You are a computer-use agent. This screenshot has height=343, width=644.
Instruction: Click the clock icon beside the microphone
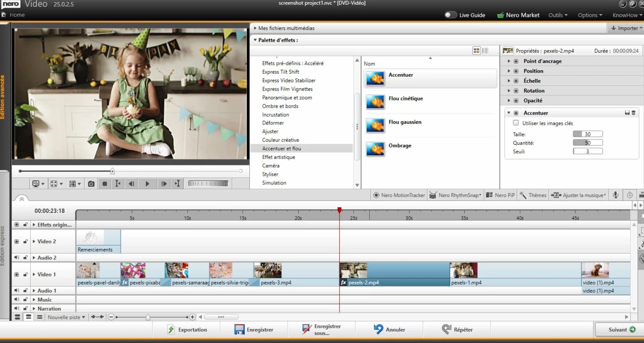tap(630, 195)
